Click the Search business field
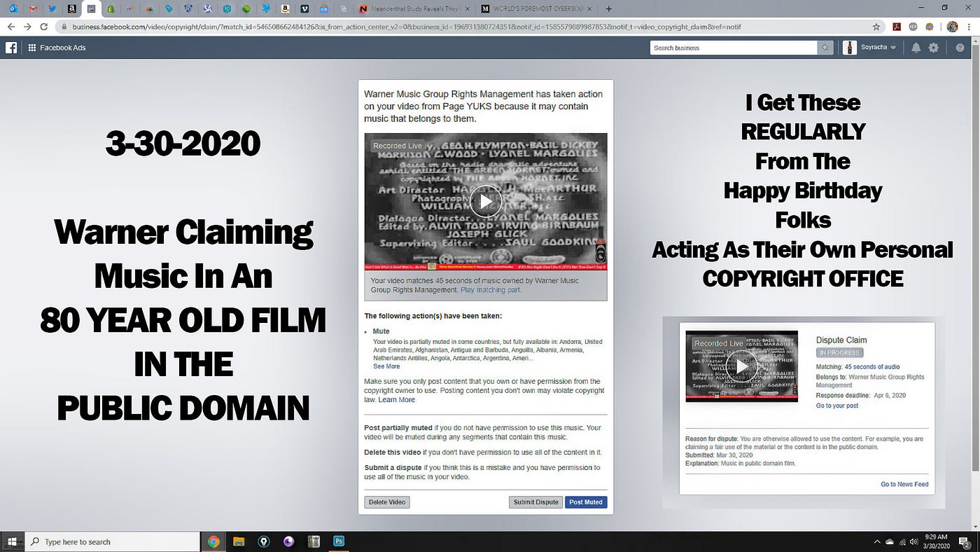980x552 pixels. 734,48
